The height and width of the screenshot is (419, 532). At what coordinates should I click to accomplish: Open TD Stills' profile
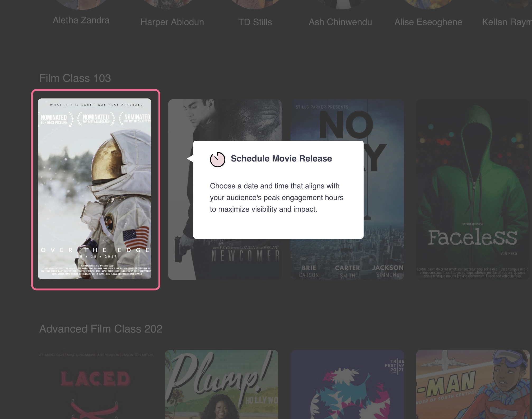[x=255, y=22]
